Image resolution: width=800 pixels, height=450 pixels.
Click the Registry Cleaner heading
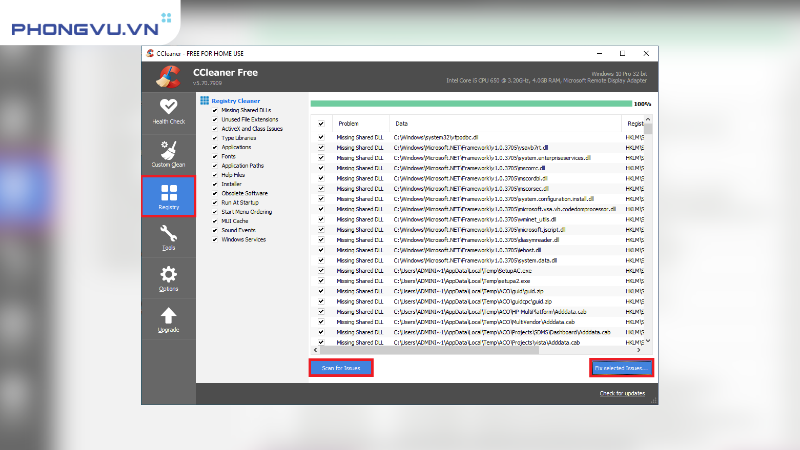(236, 101)
